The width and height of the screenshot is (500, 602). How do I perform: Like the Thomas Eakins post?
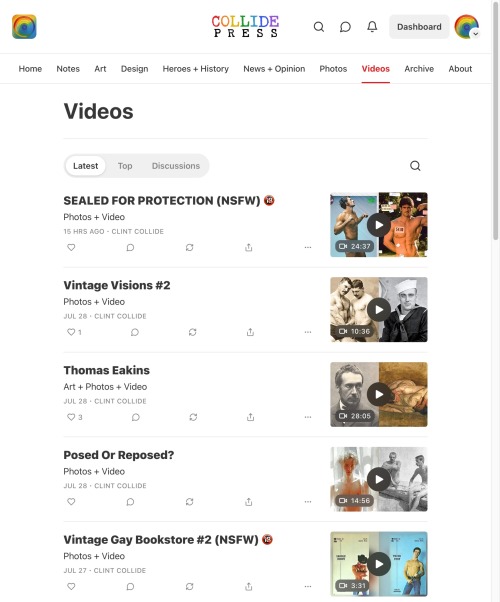75,417
